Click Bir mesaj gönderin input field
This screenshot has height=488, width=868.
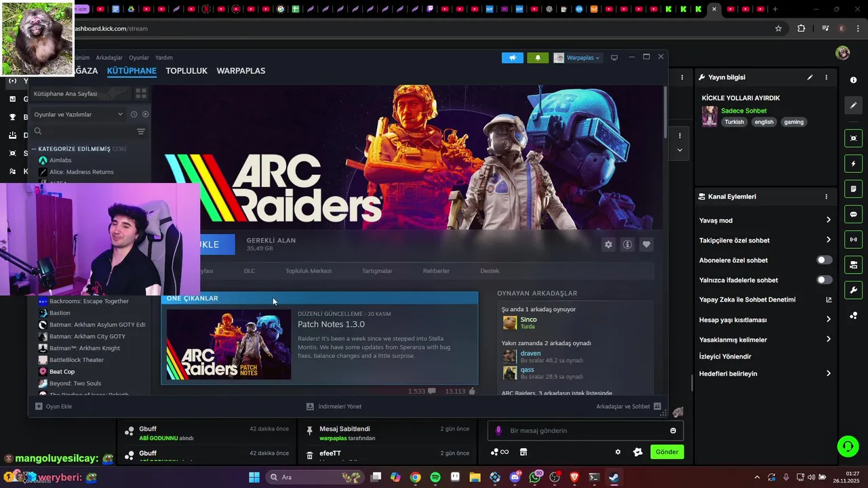click(x=585, y=430)
